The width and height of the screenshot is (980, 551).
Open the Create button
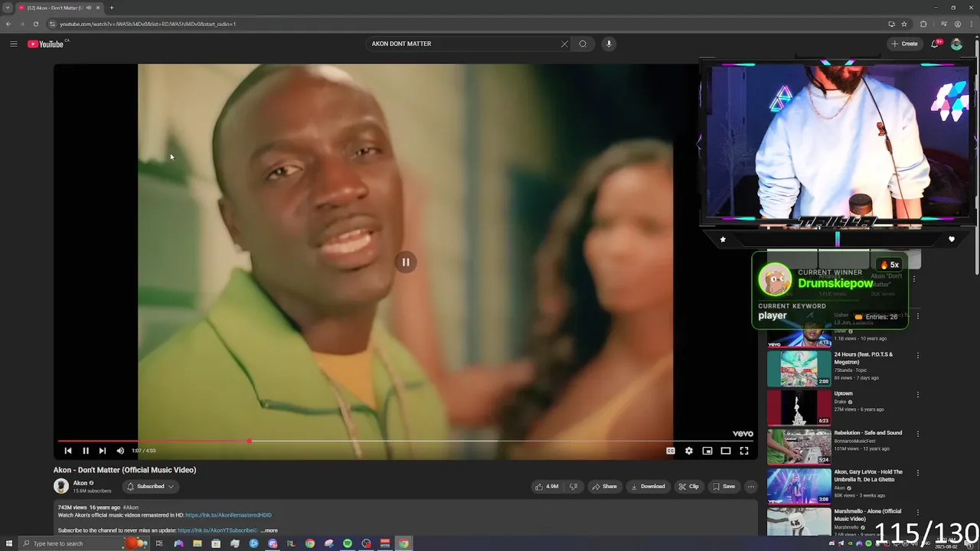pos(904,44)
